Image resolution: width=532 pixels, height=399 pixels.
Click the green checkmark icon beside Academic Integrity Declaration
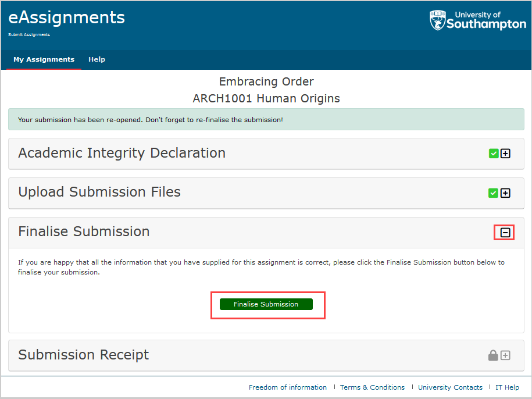(493, 153)
